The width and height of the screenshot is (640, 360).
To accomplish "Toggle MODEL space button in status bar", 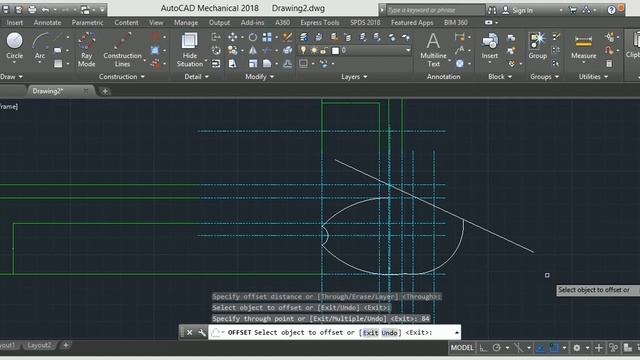I will (462, 348).
